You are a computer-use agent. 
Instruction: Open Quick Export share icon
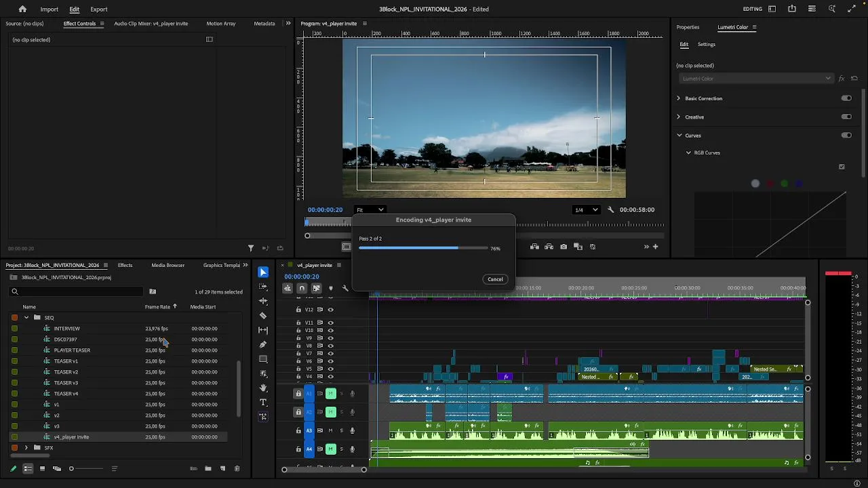[792, 9]
